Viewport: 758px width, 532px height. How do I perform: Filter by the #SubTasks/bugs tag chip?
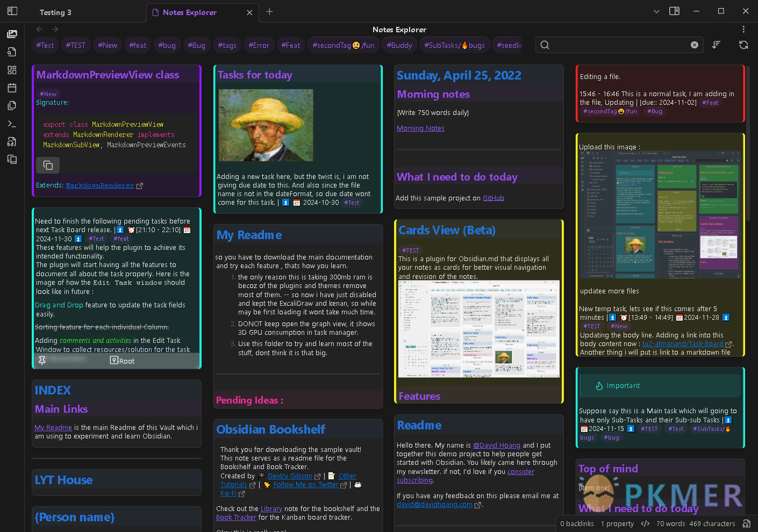[454, 45]
